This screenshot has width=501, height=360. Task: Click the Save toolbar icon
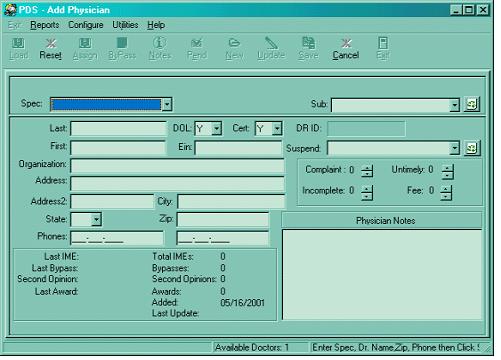[308, 43]
